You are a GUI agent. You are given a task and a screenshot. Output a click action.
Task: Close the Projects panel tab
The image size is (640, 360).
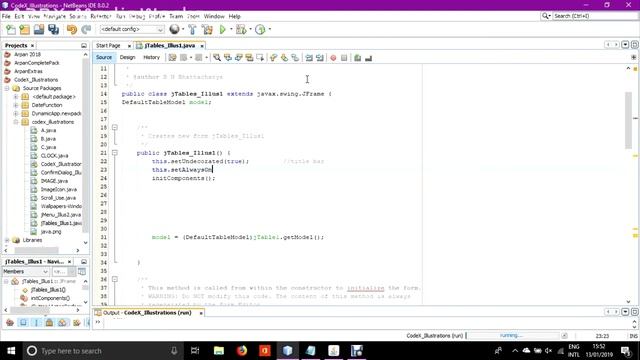(33, 46)
